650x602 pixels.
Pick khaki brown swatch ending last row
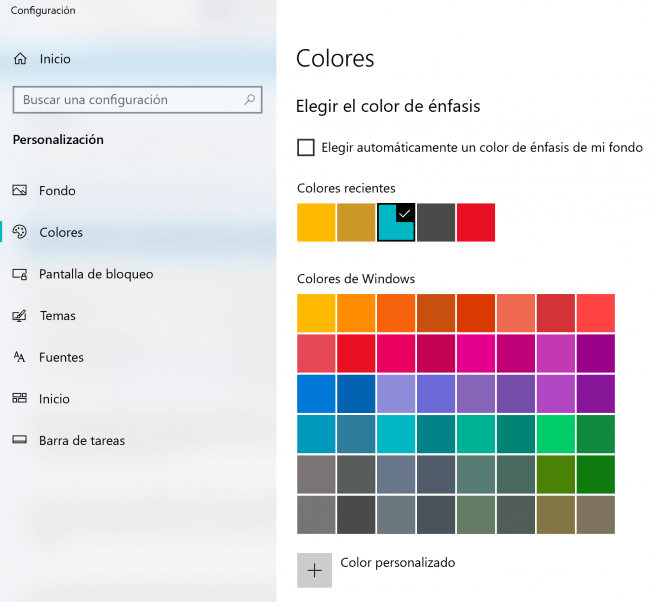click(596, 515)
